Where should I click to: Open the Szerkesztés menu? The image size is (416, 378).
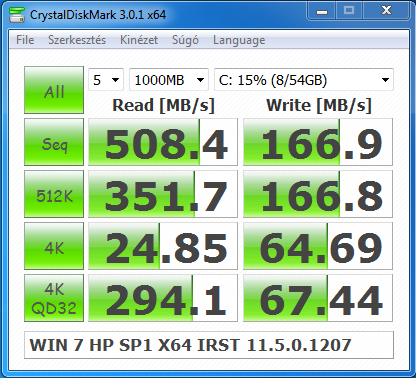(x=77, y=40)
